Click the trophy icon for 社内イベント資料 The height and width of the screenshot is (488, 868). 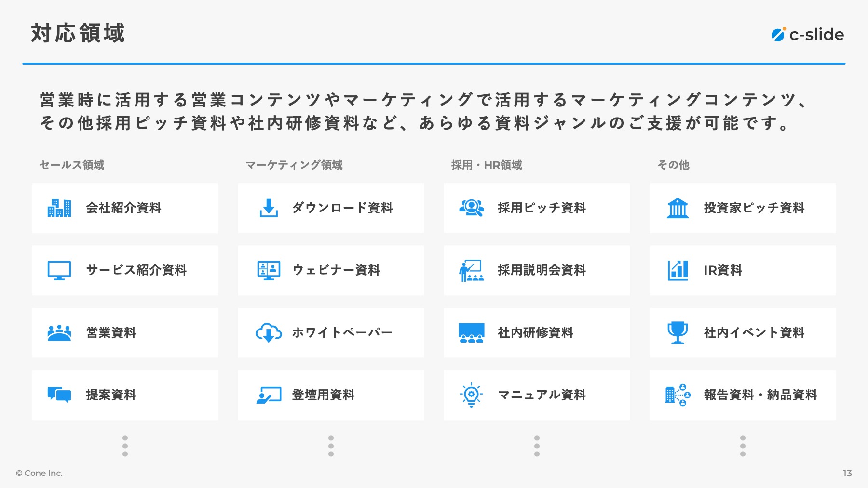(x=678, y=333)
